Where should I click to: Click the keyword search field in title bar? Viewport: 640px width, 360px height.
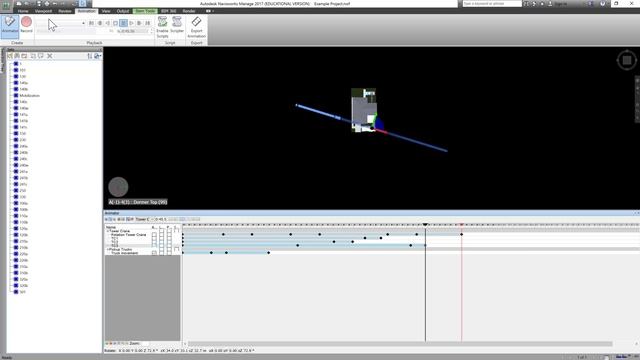(x=492, y=3)
